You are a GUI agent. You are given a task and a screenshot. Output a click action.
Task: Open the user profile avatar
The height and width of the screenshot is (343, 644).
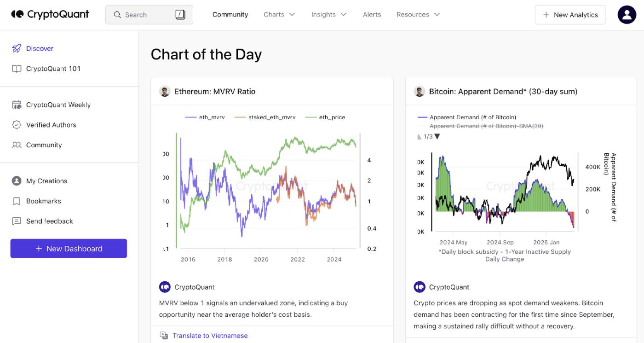627,15
